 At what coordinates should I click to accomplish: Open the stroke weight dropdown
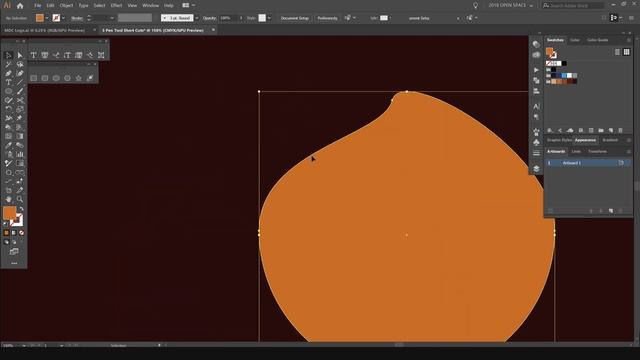[x=112, y=18]
